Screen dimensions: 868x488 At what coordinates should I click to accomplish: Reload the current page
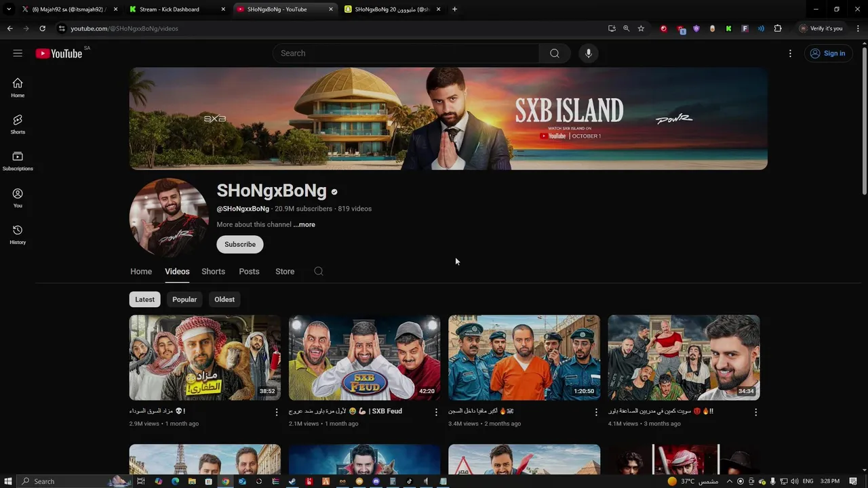pyautogui.click(x=42, y=28)
